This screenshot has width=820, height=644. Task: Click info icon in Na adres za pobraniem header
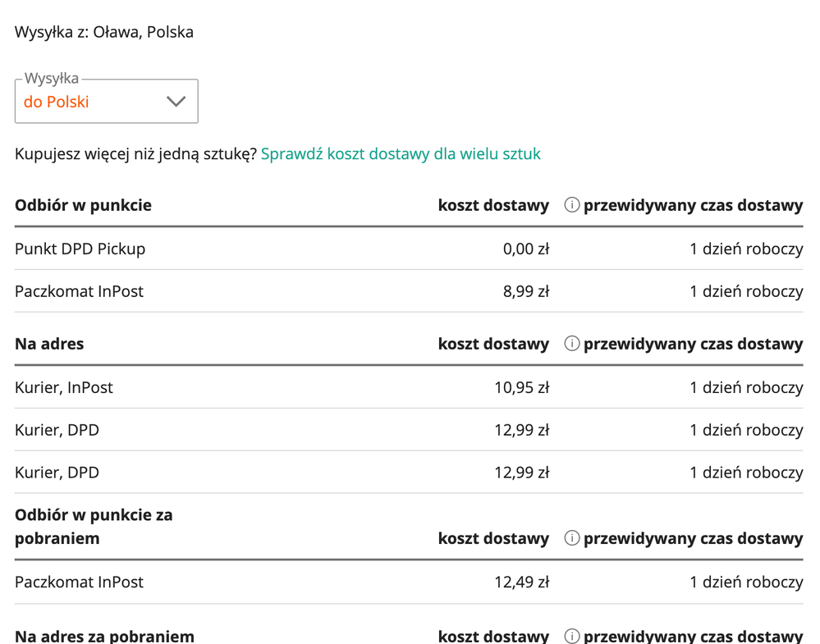571,636
